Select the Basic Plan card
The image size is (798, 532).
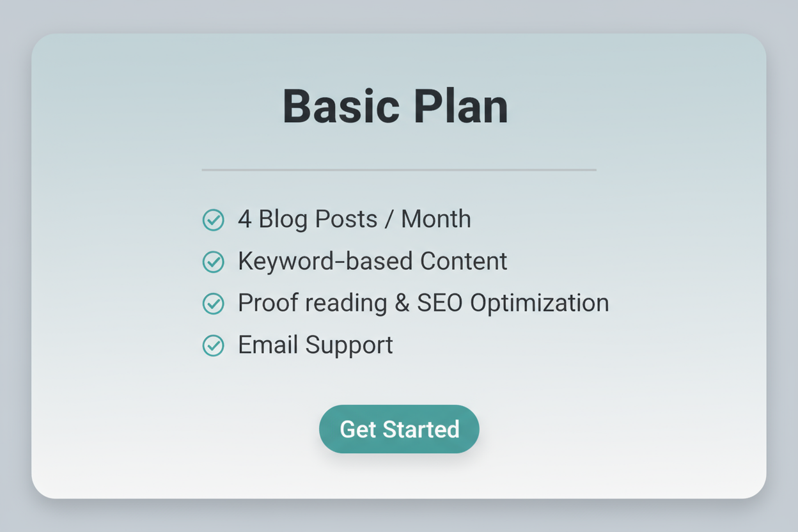pos(399,265)
